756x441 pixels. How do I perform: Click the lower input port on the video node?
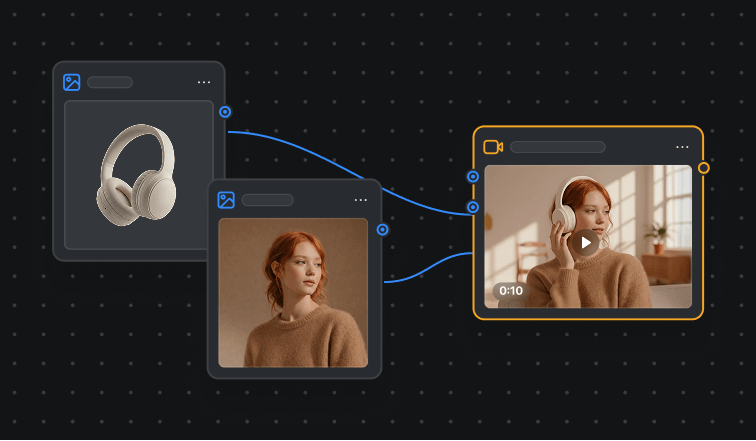click(473, 207)
